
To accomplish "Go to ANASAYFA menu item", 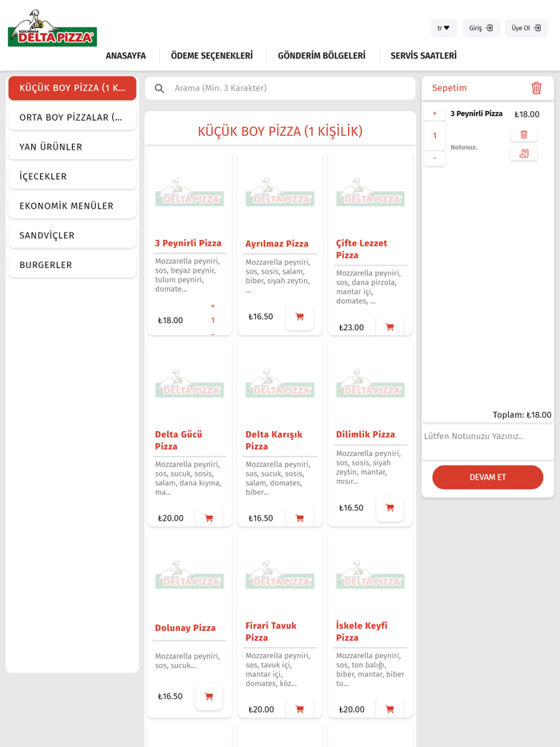I will point(126,56).
